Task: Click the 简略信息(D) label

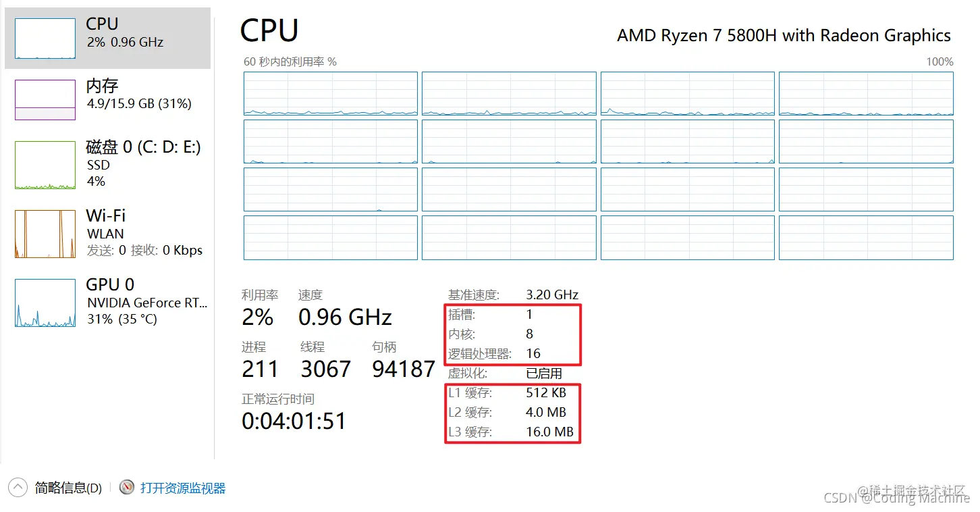Action: coord(68,488)
